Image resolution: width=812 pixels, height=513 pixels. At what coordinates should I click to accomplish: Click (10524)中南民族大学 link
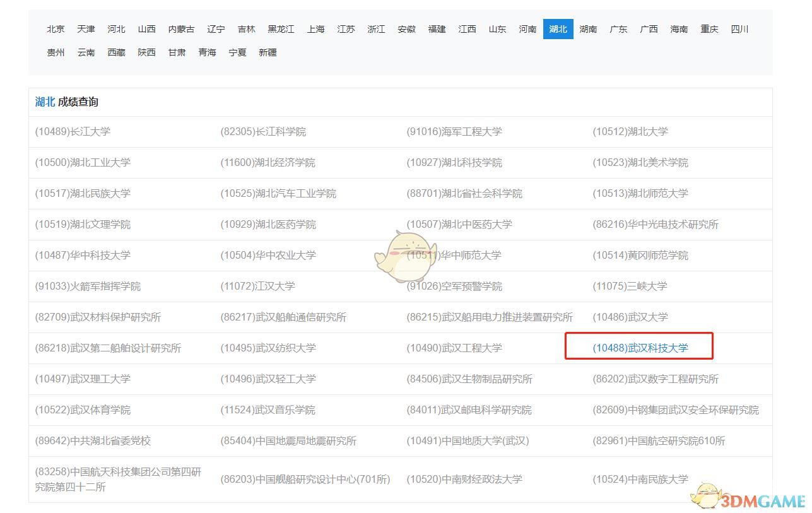tap(640, 480)
